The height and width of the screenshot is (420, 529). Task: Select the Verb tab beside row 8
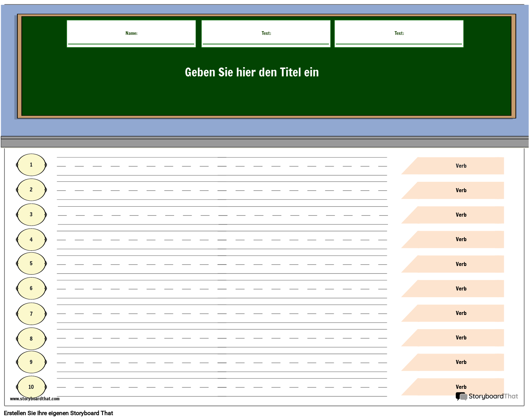point(461,338)
